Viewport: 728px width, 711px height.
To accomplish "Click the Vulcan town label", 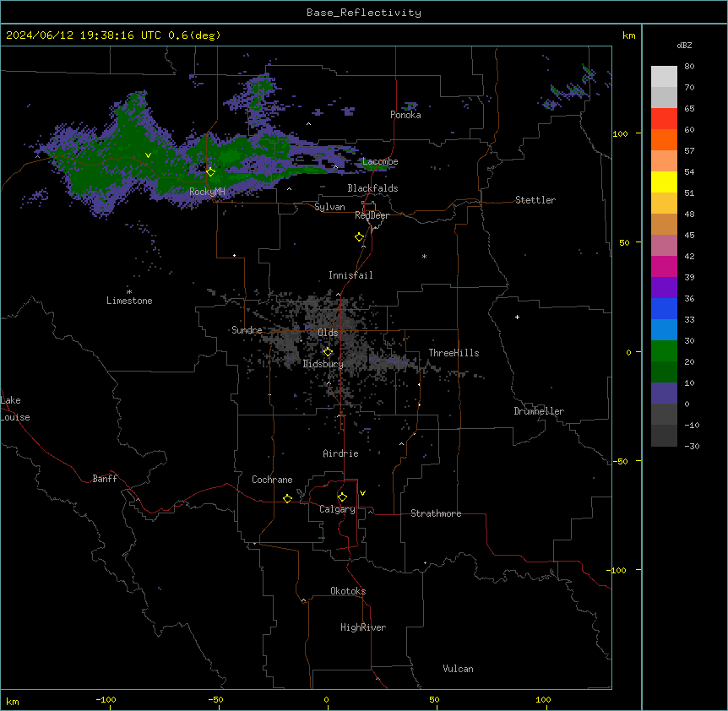I will click(458, 669).
